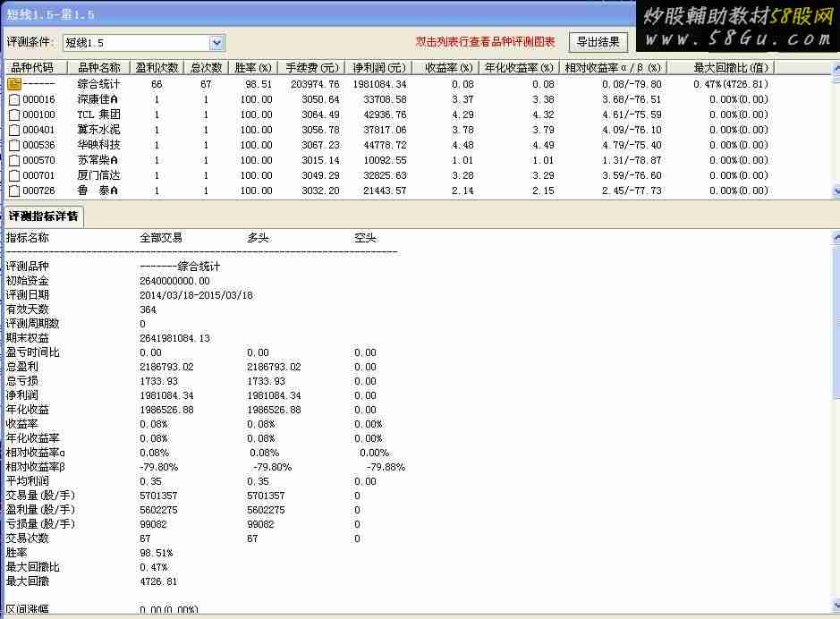Click details panel scrollbar up arrow
The height and width of the screenshot is (619, 840).
836,236
